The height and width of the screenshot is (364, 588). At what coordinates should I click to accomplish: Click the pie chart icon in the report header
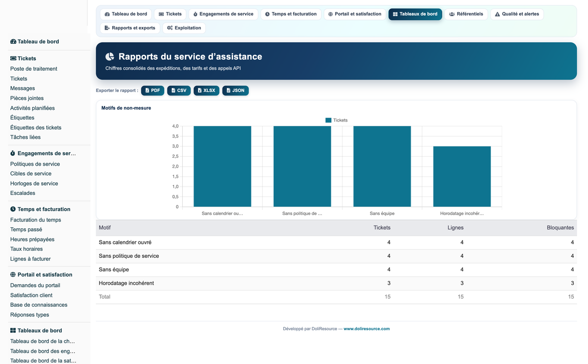click(110, 57)
